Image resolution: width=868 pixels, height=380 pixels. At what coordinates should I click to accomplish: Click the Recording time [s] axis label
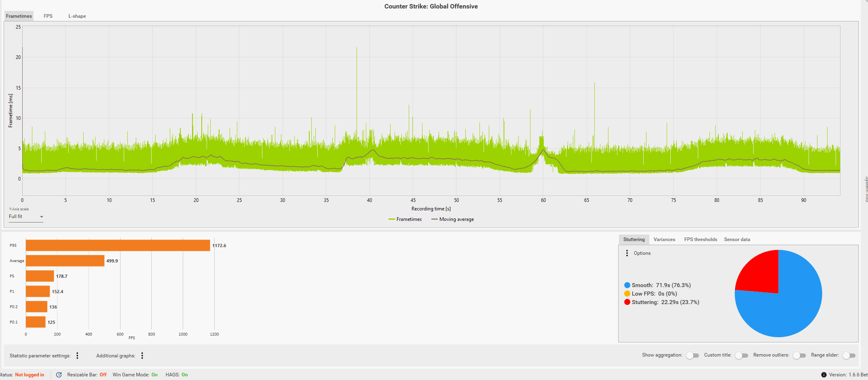pos(431,209)
